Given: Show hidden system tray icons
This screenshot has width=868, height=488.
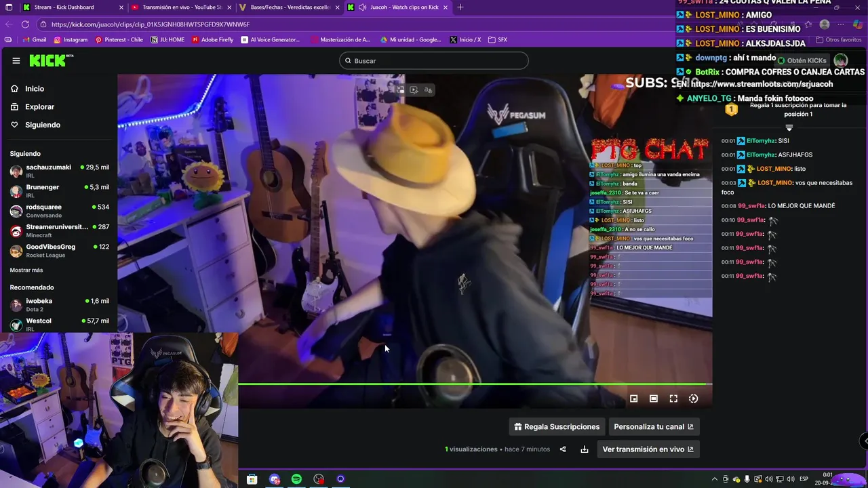Looking at the screenshot, I should [x=714, y=479].
